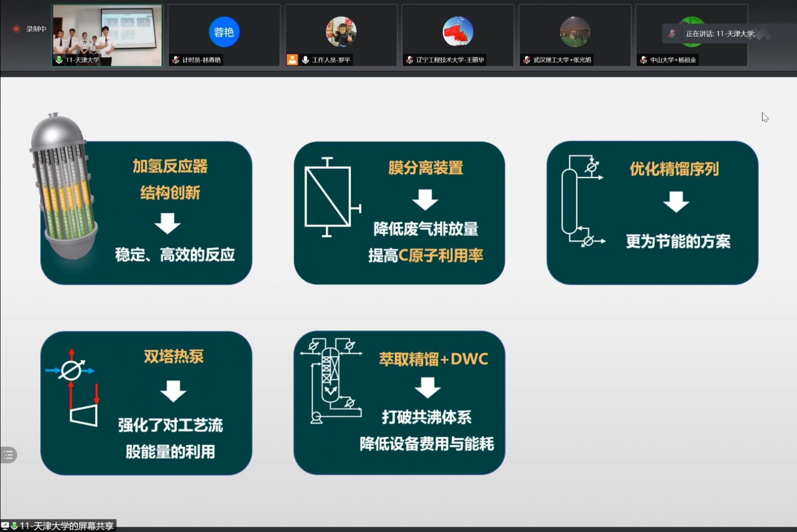Click the orange host badge on 工作人员-罗平

pos(292,60)
